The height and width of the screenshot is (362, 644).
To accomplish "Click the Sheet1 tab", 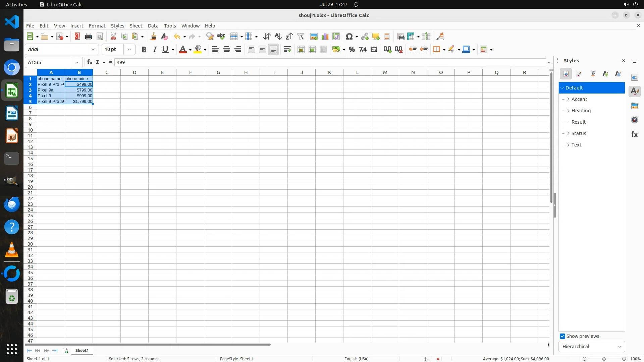I will click(82, 351).
